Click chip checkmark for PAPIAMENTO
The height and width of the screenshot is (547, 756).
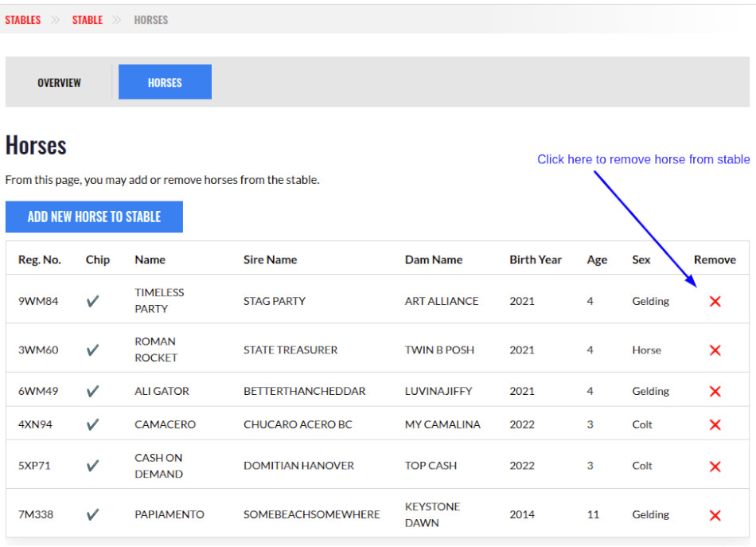coord(93,514)
